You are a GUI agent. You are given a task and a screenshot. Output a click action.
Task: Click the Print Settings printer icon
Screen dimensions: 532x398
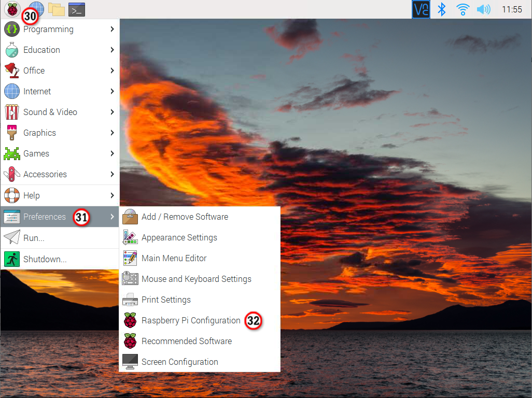pos(130,300)
